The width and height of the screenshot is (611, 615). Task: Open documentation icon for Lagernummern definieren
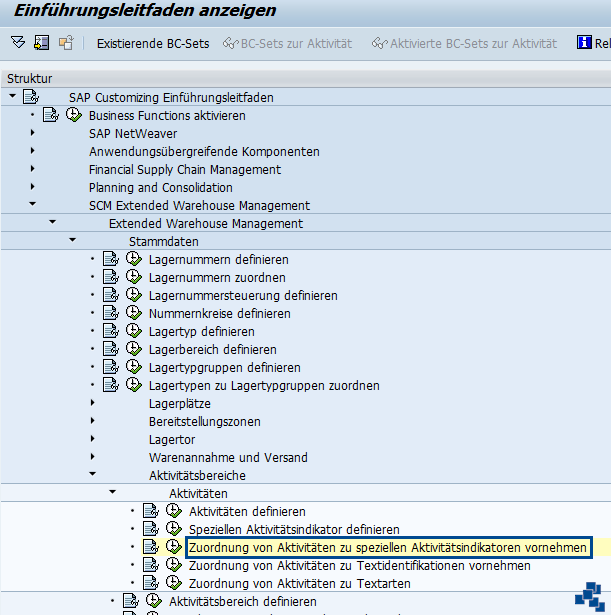point(111,260)
